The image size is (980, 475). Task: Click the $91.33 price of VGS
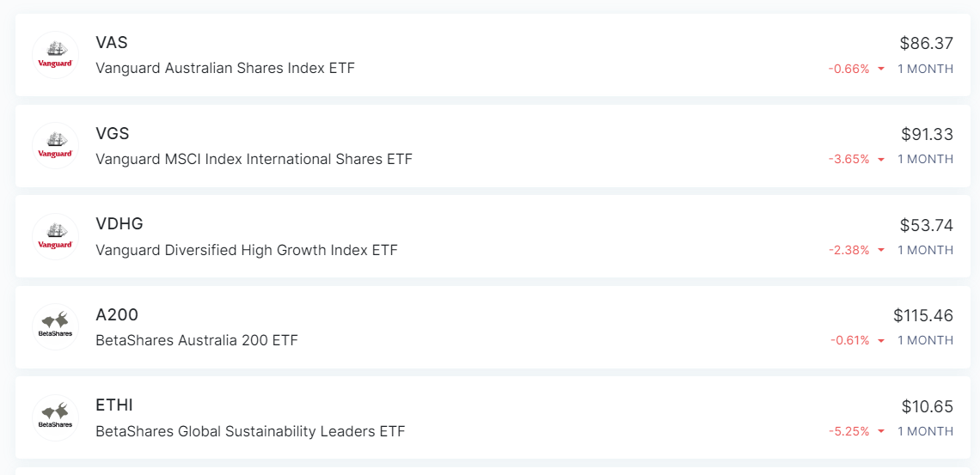[x=927, y=134]
